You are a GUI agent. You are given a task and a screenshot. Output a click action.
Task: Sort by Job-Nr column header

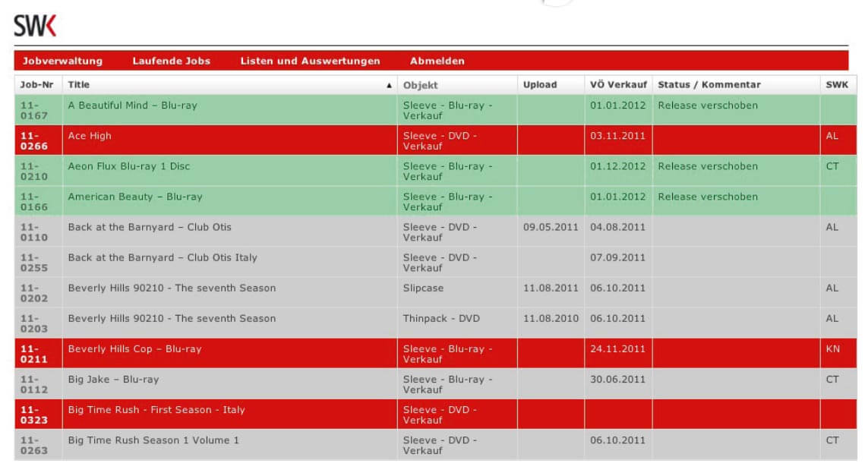click(x=37, y=85)
